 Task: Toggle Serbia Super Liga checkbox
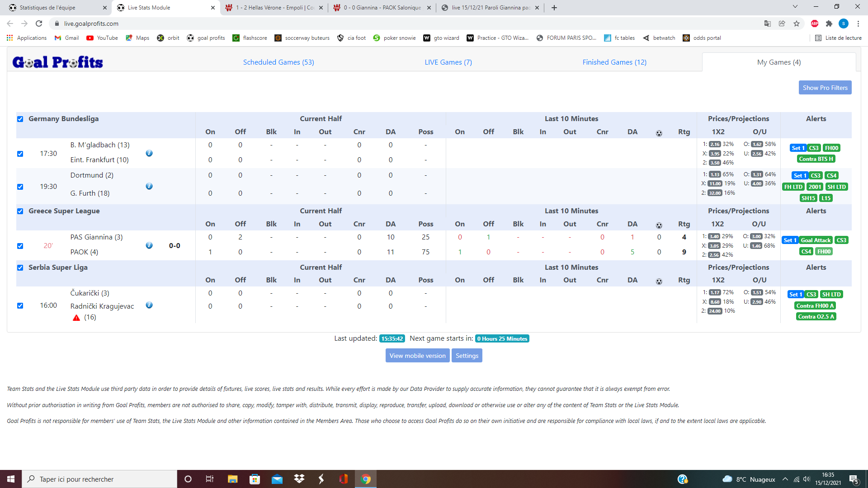(x=20, y=267)
